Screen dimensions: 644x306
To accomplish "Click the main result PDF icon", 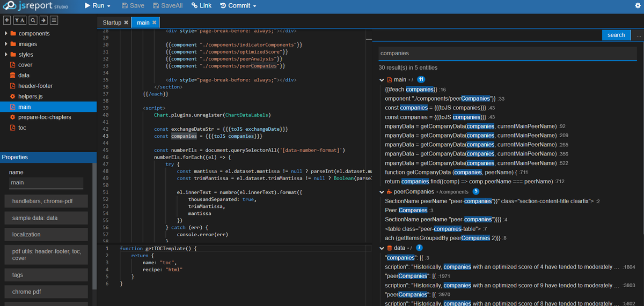I will [390, 80].
